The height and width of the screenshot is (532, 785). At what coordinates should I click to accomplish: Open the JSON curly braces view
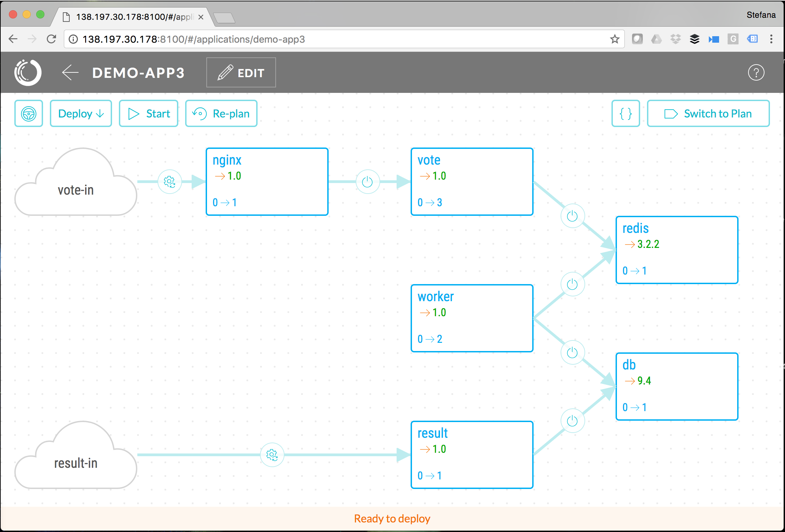point(625,114)
